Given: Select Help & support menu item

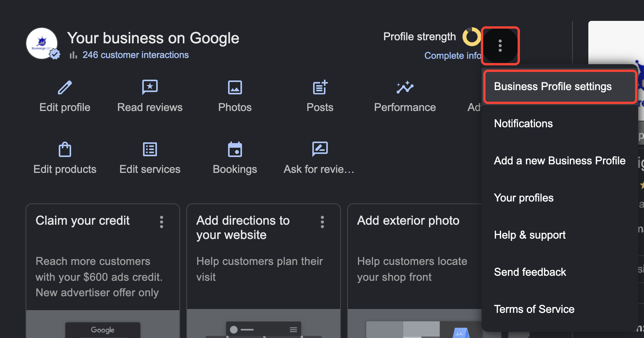Looking at the screenshot, I should coord(560,235).
